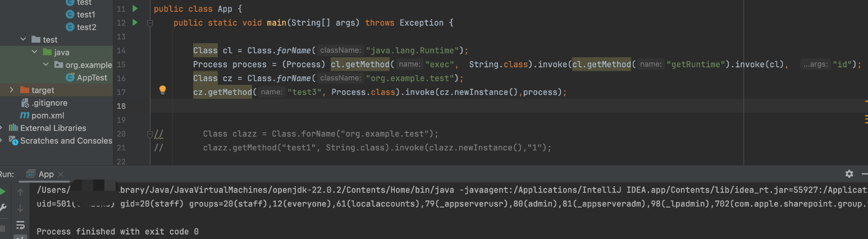Open .gitignore file in project tree
868x239 pixels.
click(49, 103)
